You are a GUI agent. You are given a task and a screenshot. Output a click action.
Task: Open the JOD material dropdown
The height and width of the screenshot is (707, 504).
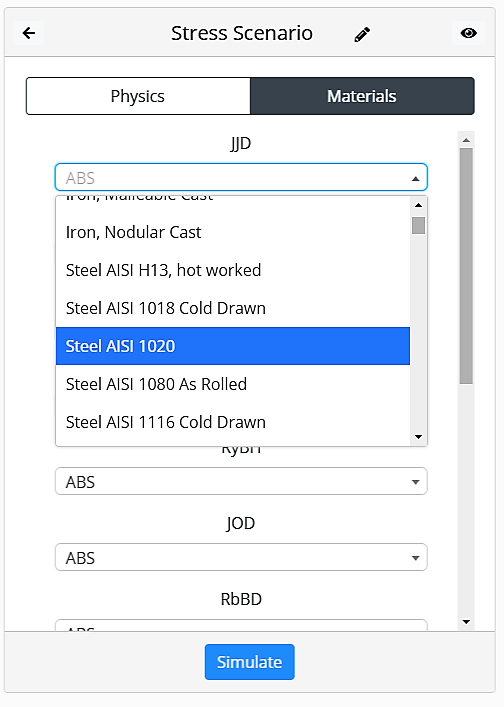241,557
